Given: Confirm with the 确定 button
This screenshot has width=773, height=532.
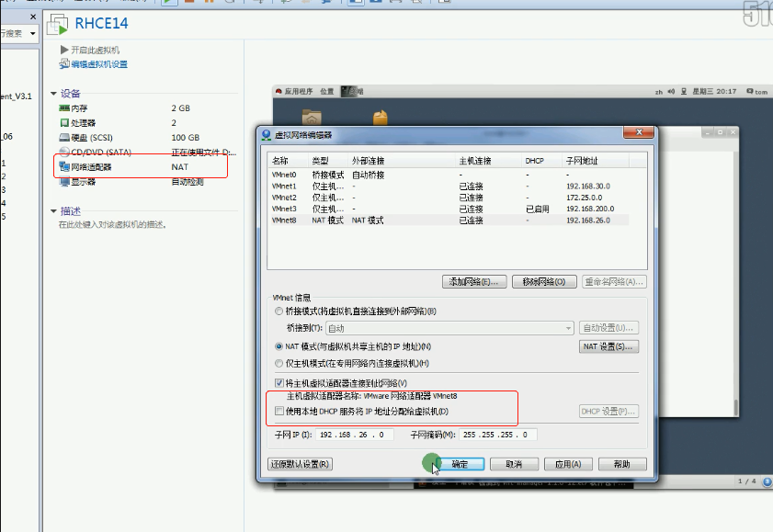Looking at the screenshot, I should pyautogui.click(x=460, y=464).
